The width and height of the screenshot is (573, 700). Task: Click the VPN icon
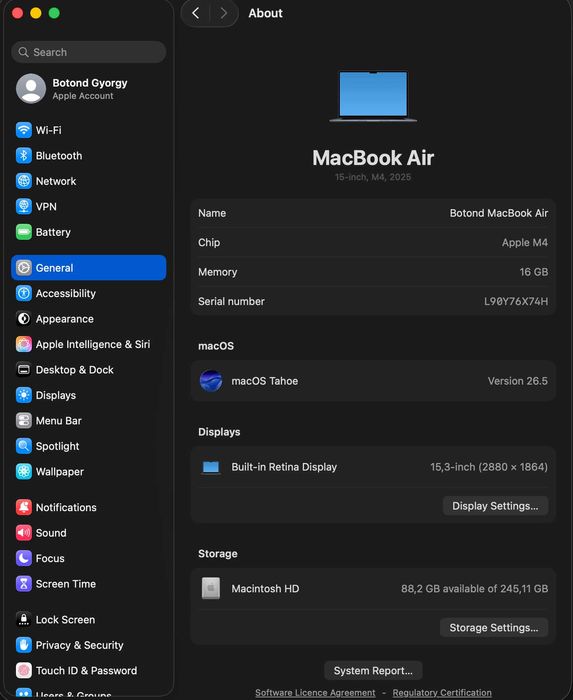(x=24, y=206)
